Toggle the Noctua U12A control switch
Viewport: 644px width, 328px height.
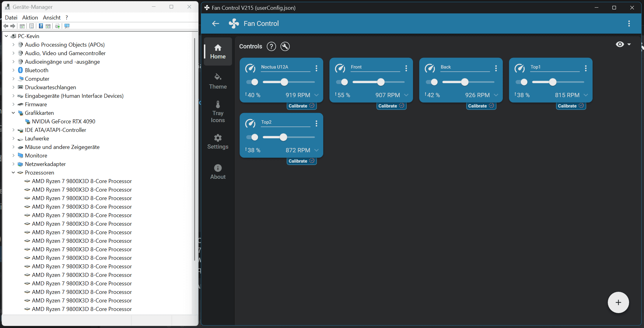252,82
